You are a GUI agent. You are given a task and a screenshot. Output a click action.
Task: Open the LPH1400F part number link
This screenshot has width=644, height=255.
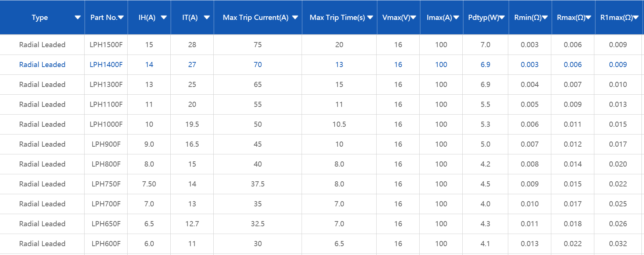click(106, 64)
